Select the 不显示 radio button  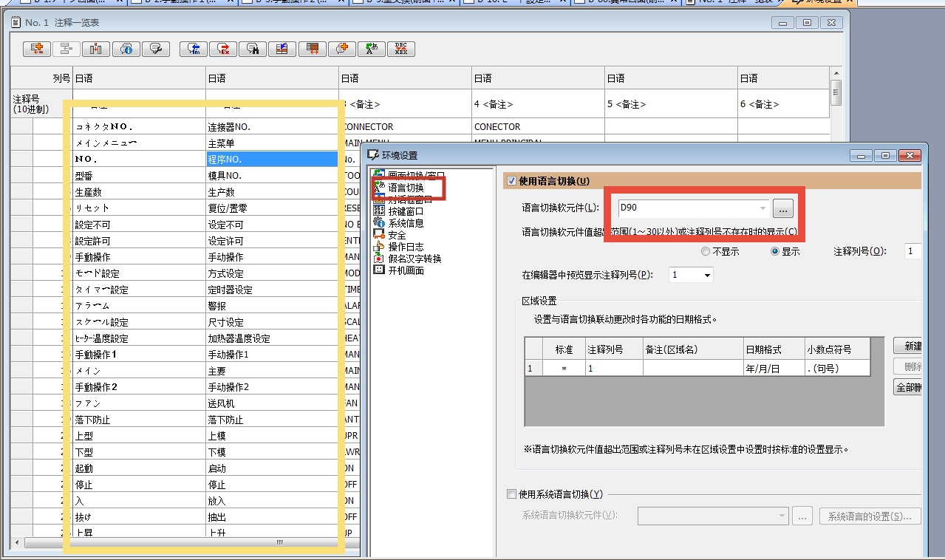pos(706,251)
